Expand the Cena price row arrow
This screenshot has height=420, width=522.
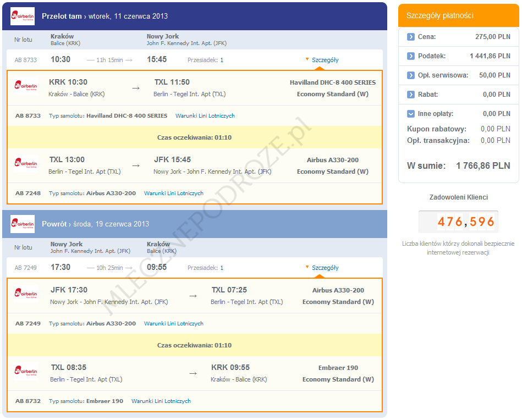tap(411, 37)
